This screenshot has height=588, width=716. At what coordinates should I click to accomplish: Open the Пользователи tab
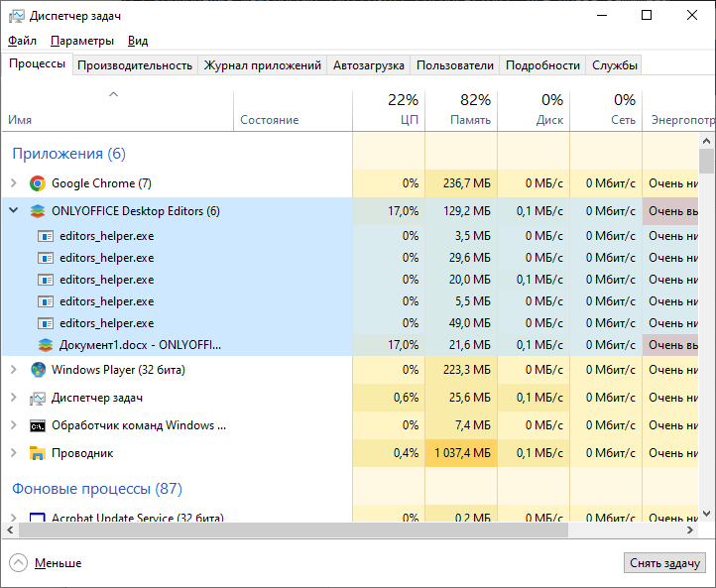(455, 65)
